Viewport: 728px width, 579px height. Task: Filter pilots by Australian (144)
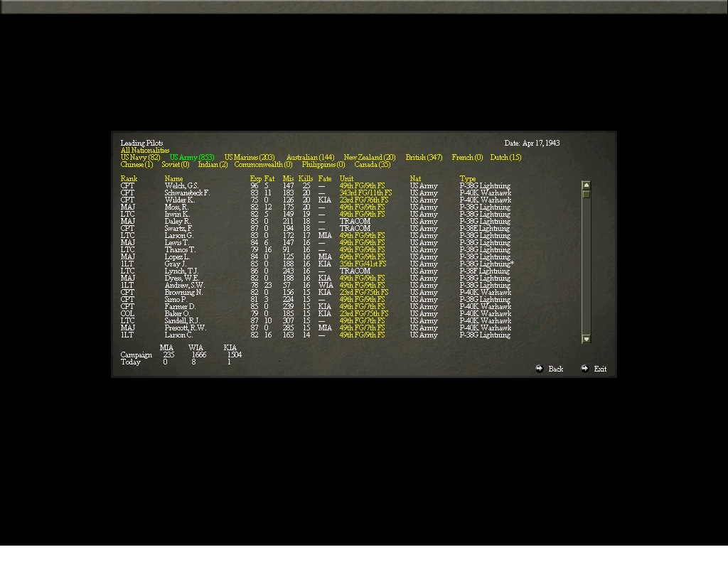click(310, 157)
